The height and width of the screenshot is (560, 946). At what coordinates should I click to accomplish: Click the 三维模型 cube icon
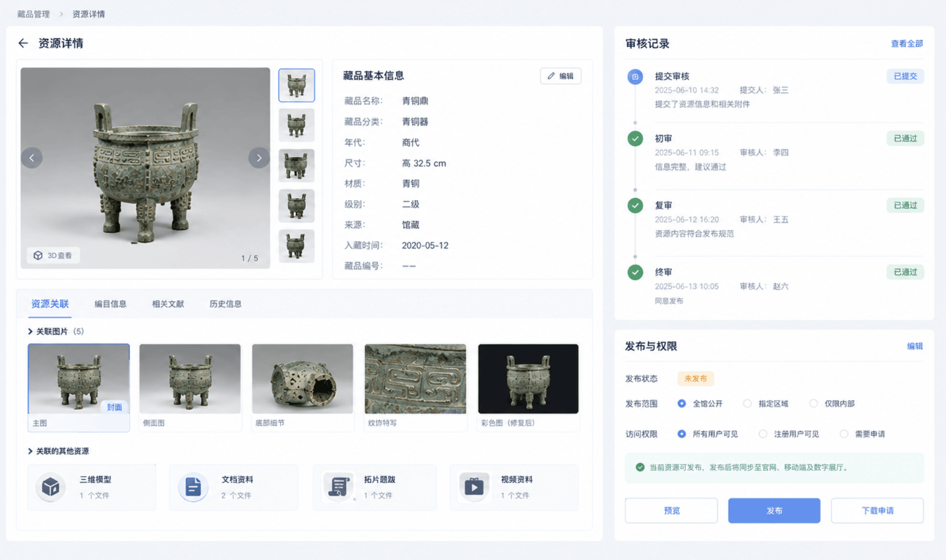coord(50,487)
